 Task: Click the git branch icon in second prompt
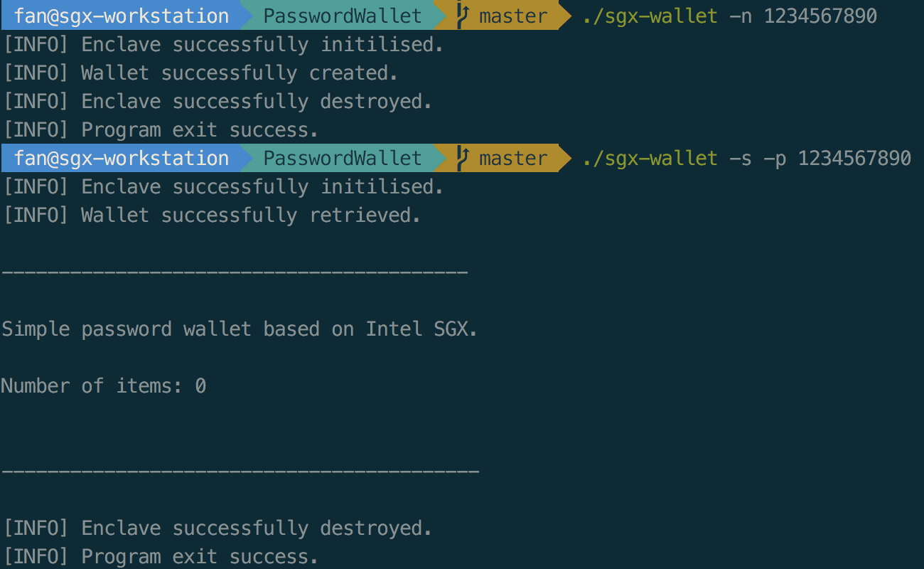click(x=463, y=158)
